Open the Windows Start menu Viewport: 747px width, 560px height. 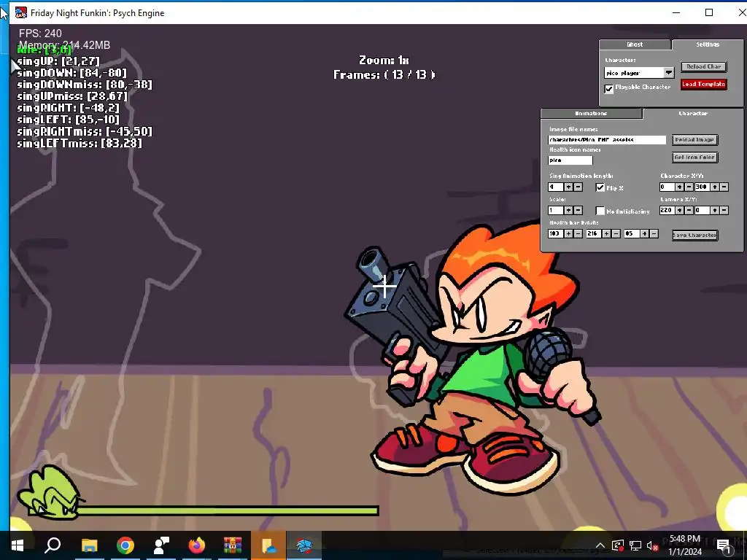pos(18,545)
